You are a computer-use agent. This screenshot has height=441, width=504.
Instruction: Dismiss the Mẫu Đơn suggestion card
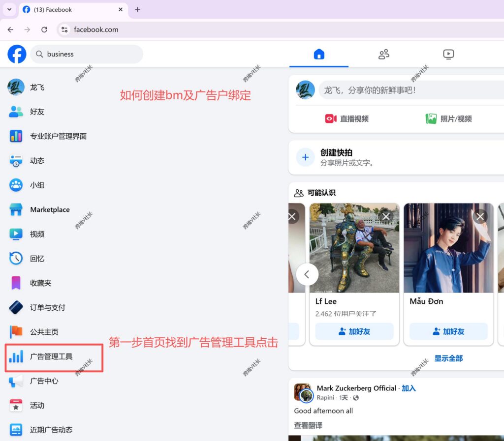[x=480, y=216]
